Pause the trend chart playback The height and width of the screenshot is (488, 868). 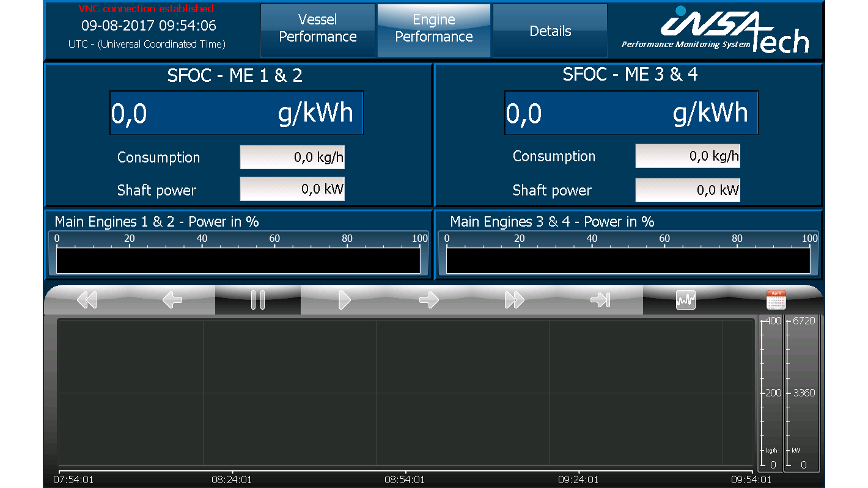[258, 299]
